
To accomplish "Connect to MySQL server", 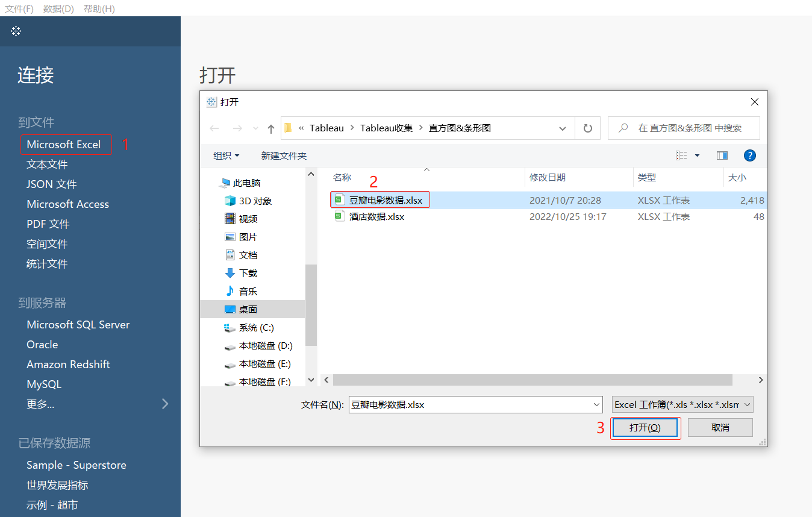I will click(44, 384).
